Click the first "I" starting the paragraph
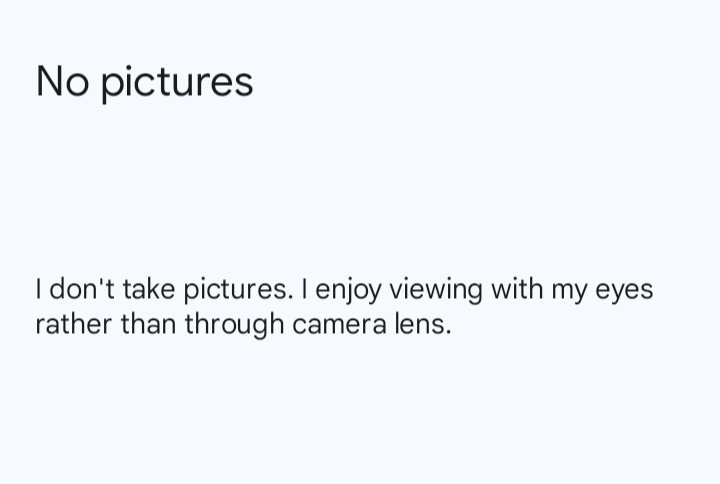Viewport: 720px width, 484px height. point(38,289)
